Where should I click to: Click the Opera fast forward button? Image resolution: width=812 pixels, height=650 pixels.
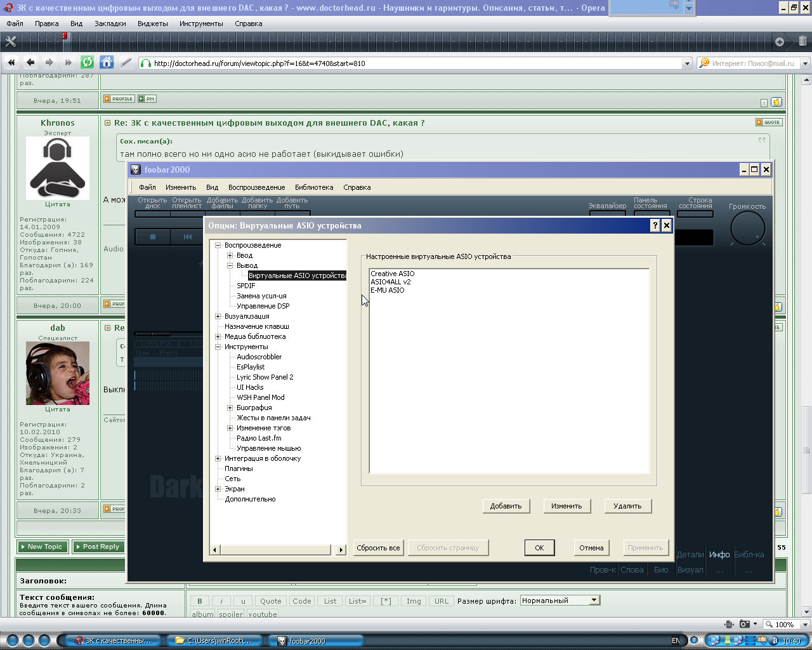68,62
